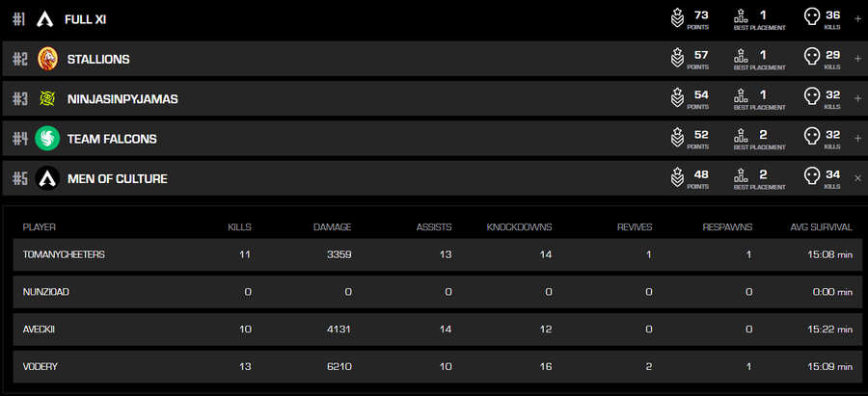Click the best placement podium icon for Stallions

741,56
